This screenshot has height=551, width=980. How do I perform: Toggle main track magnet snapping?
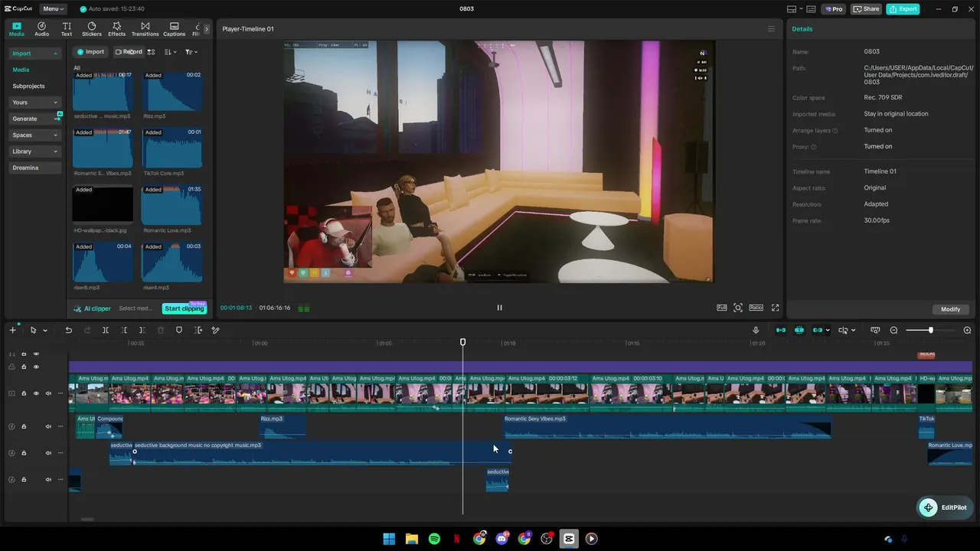coord(781,330)
